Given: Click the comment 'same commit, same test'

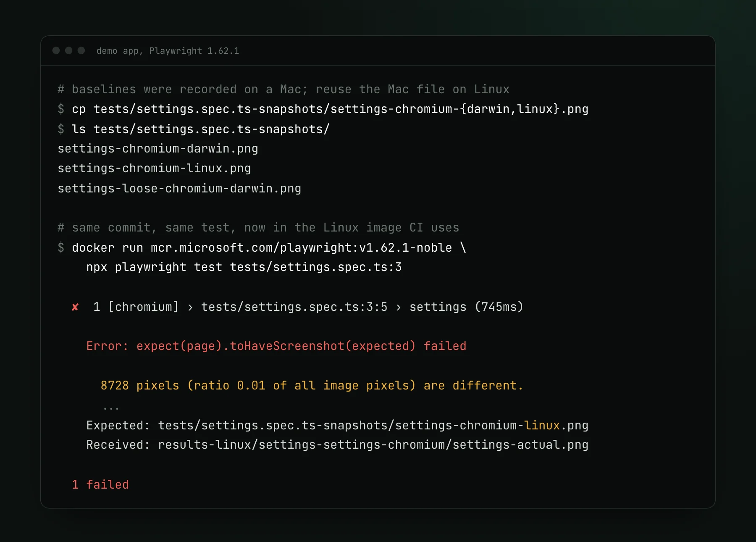Looking at the screenshot, I should click(258, 228).
